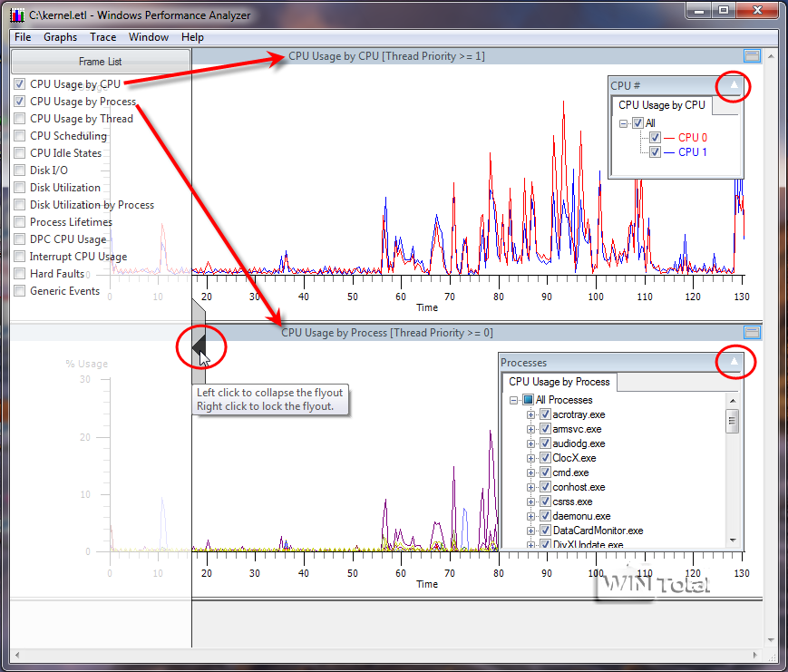Image resolution: width=788 pixels, height=672 pixels.
Task: Enable Generic Events graph
Action: 20,290
